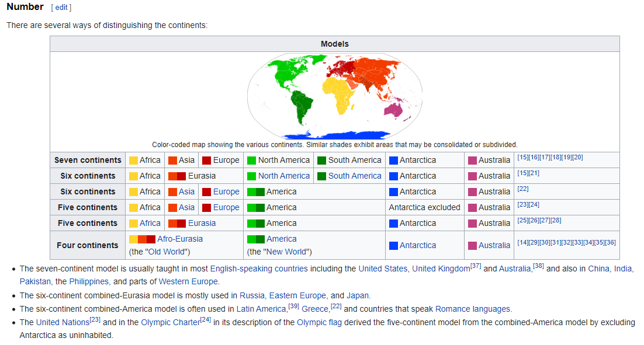Image resolution: width=644 pixels, height=345 pixels.
Task: Click the Olympic flag link
Action: coord(320,322)
